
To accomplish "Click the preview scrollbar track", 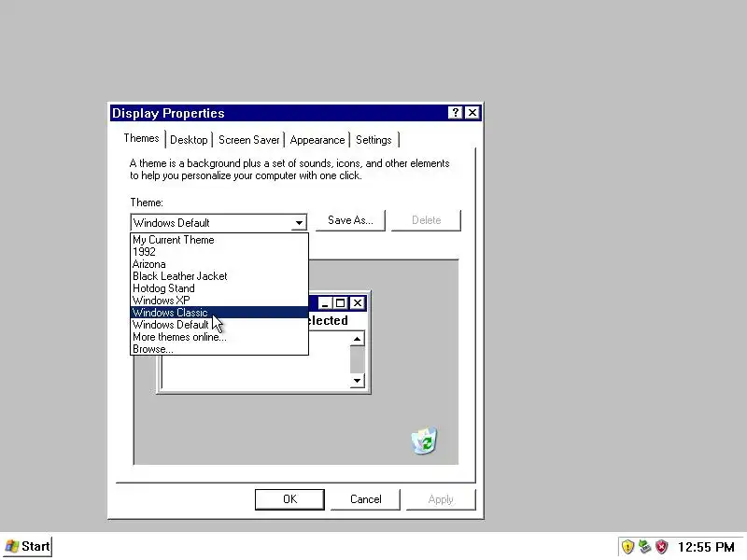I will click(x=357, y=359).
